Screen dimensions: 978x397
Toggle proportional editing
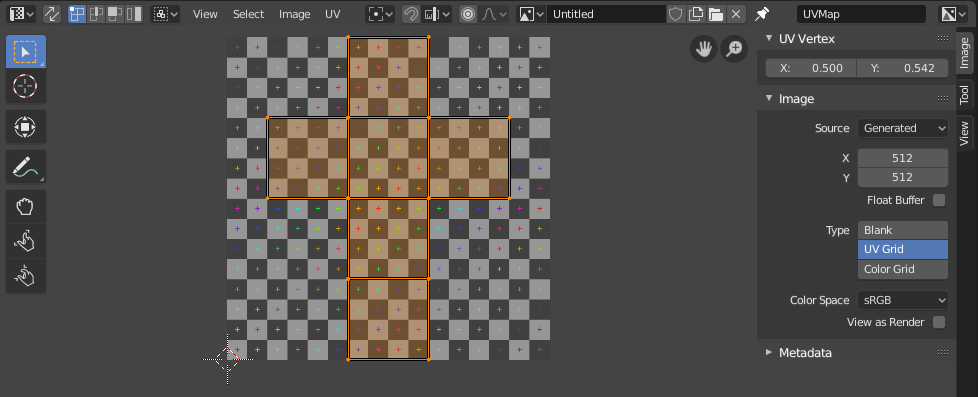(x=468, y=14)
